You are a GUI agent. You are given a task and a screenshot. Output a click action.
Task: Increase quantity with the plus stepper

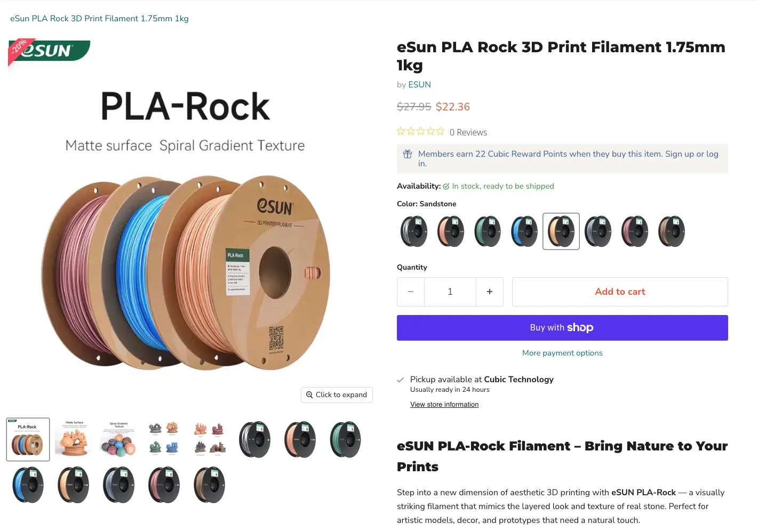(490, 292)
